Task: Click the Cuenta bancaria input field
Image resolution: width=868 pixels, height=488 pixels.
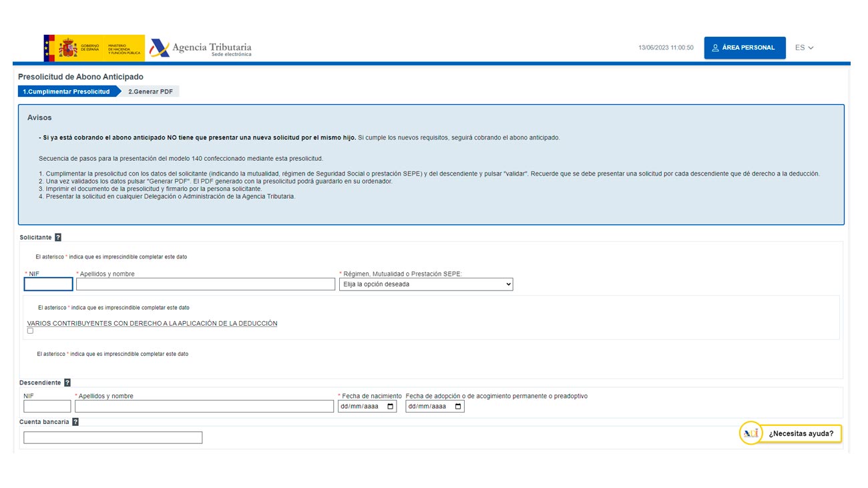Action: 113,438
